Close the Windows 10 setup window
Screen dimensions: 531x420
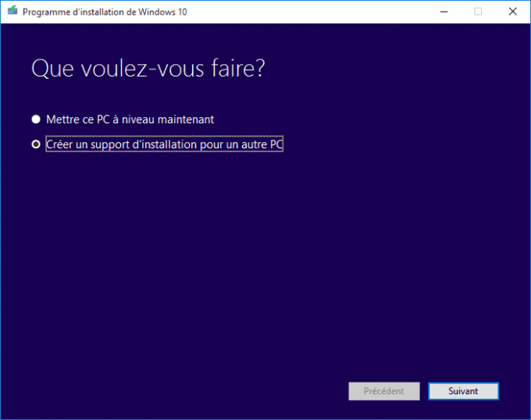[513, 12]
